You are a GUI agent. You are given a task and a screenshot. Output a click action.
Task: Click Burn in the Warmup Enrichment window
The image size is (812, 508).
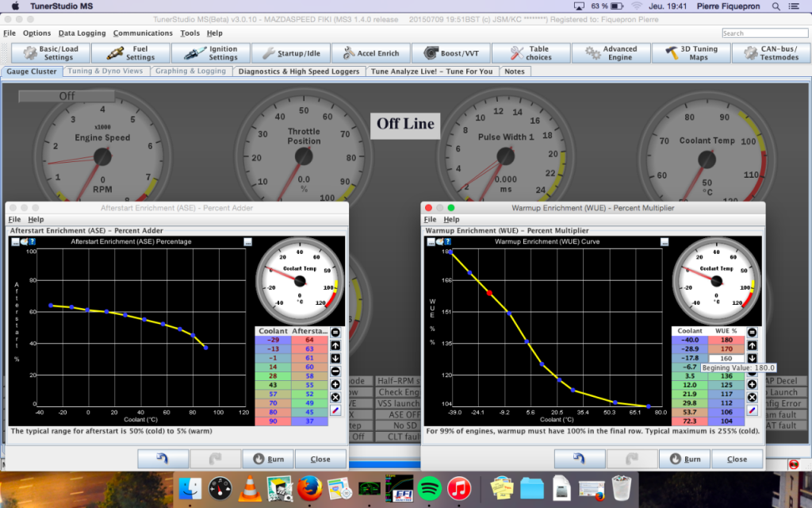pyautogui.click(x=684, y=459)
